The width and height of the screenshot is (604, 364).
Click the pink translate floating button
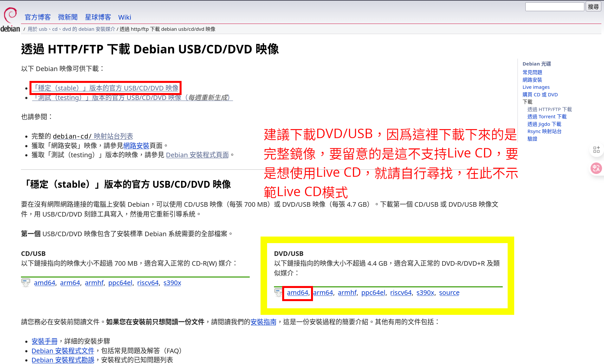click(596, 168)
